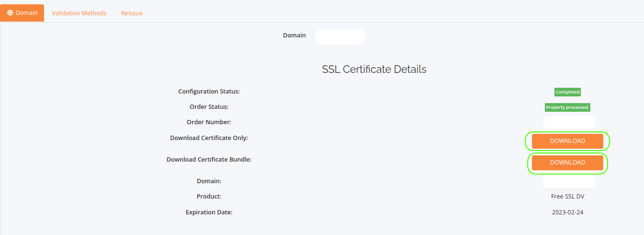
Task: Click the Product label
Action: [209, 197]
